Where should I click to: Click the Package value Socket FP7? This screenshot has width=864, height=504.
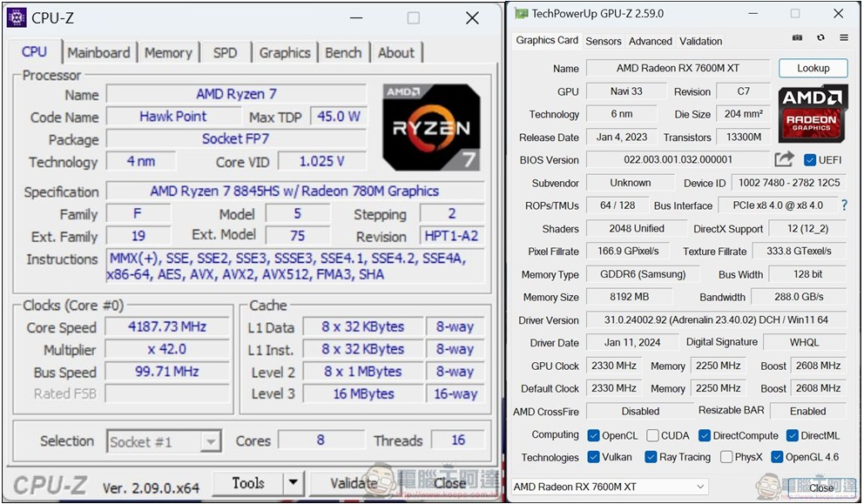pos(236,138)
